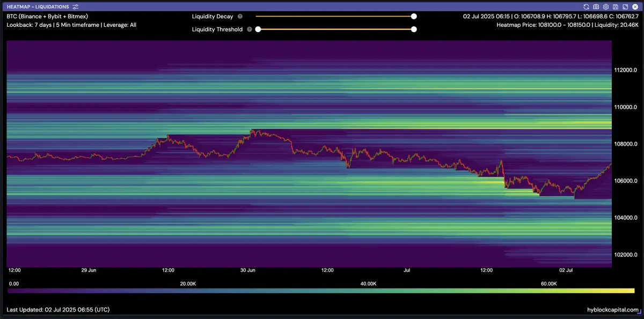Click the Liquidity Decay help icon
The height and width of the screenshot is (319, 644).
pos(240,17)
